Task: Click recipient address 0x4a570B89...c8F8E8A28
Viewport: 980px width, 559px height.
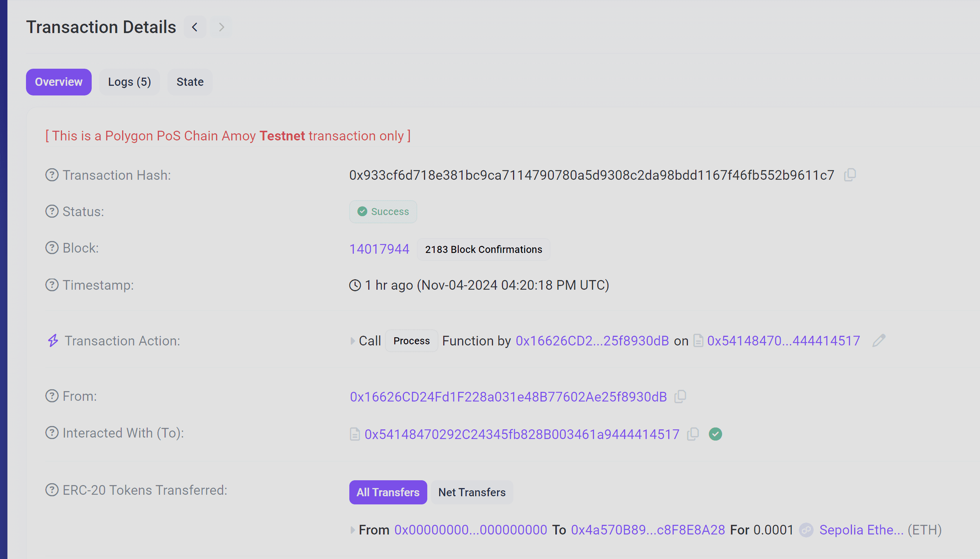Action: [x=648, y=530]
